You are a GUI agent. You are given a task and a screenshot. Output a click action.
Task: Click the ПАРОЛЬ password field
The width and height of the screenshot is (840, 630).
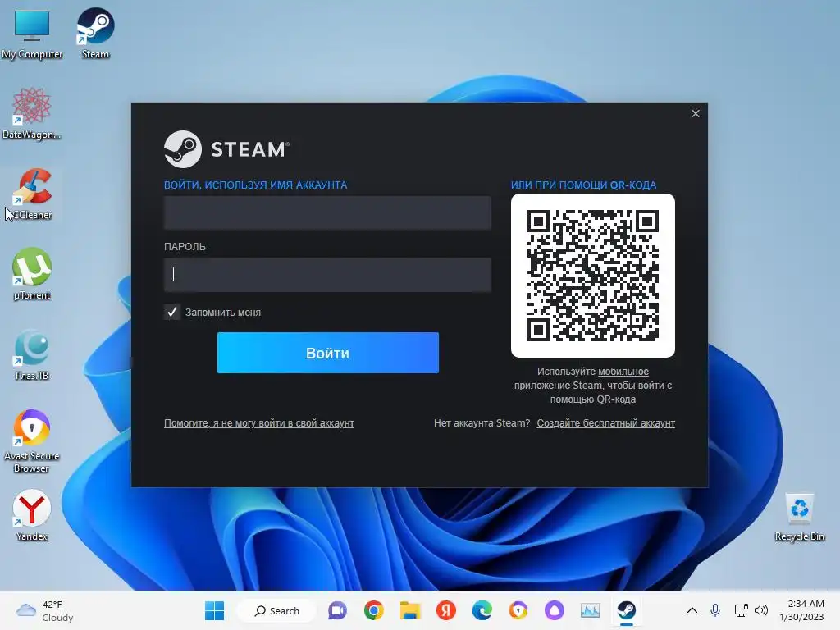(327, 274)
